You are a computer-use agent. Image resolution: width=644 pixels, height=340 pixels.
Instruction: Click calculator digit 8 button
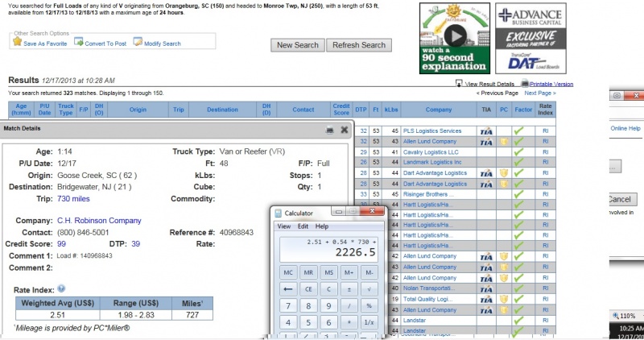coord(308,306)
